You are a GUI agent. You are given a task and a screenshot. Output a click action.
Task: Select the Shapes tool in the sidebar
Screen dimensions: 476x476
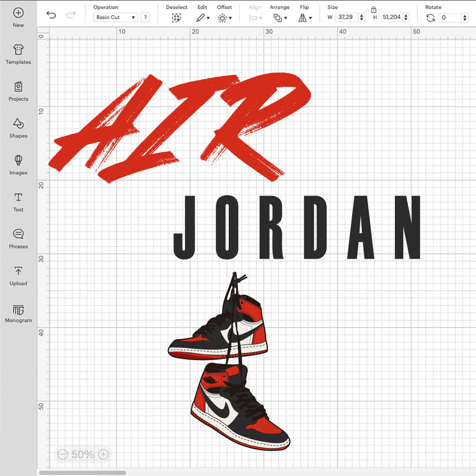pos(18,128)
